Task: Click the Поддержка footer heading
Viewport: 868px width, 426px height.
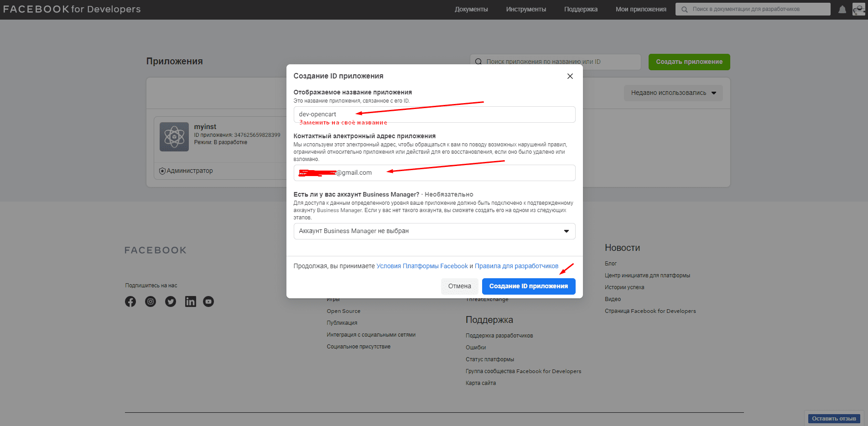Action: pyautogui.click(x=489, y=320)
